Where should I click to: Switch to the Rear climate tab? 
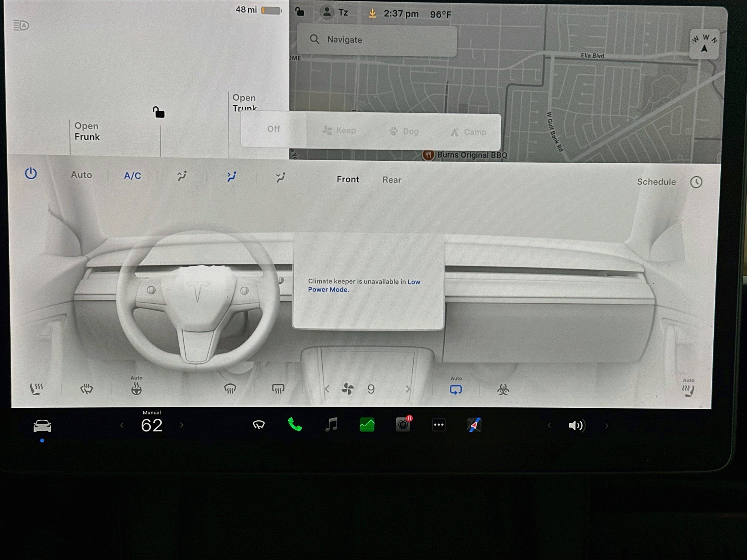pyautogui.click(x=392, y=180)
